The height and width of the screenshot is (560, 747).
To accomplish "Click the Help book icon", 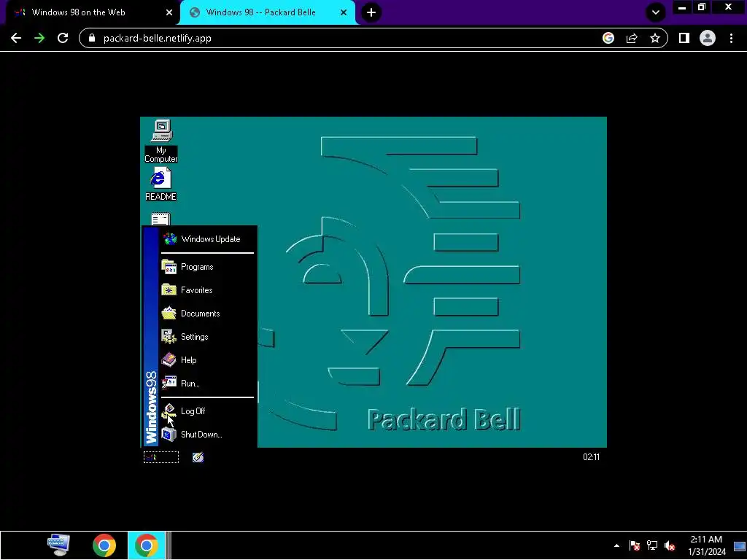I will coord(169,360).
